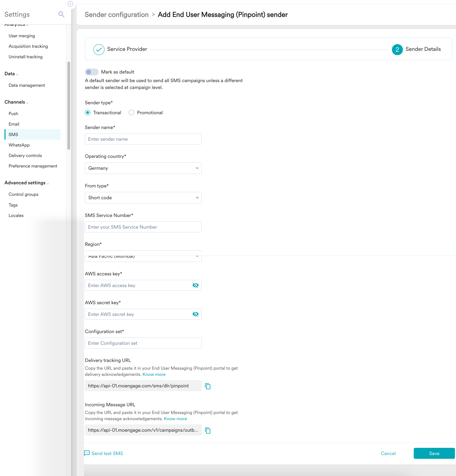This screenshot has width=456, height=476.
Task: Open Locales settings
Action: [16, 215]
